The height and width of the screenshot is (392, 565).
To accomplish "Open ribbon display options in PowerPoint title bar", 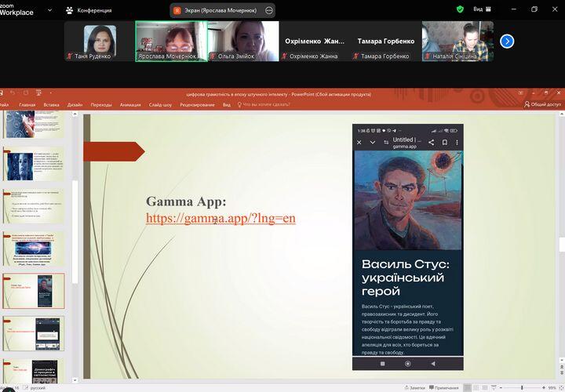I will coord(521,93).
